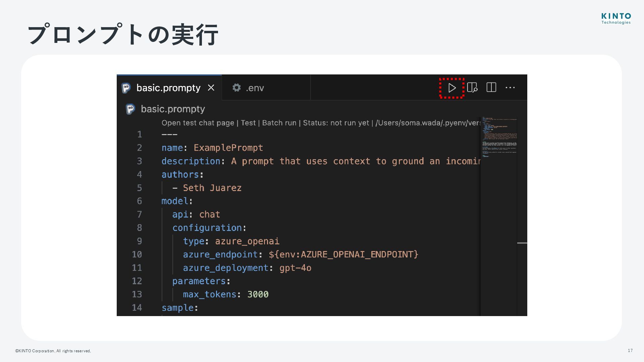Click the vertical scrollbar marker
Image resolution: width=644 pixels, height=362 pixels.
point(522,243)
